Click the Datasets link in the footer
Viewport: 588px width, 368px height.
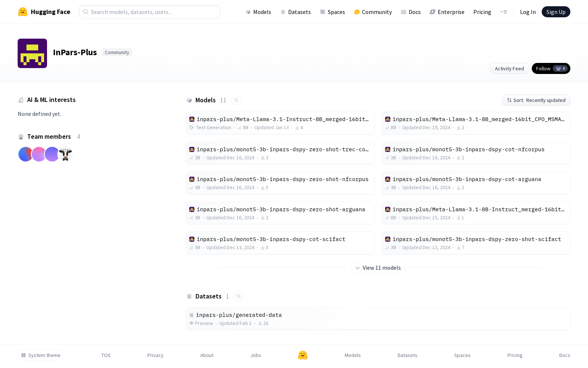coord(408,355)
